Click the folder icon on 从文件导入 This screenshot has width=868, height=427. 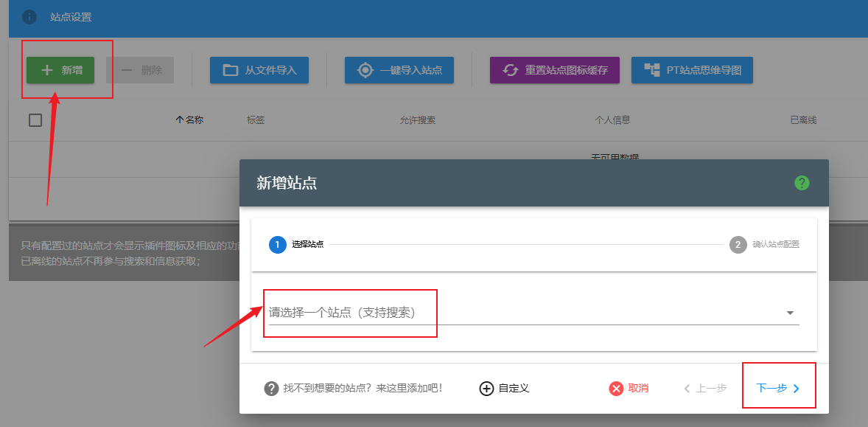tap(231, 70)
